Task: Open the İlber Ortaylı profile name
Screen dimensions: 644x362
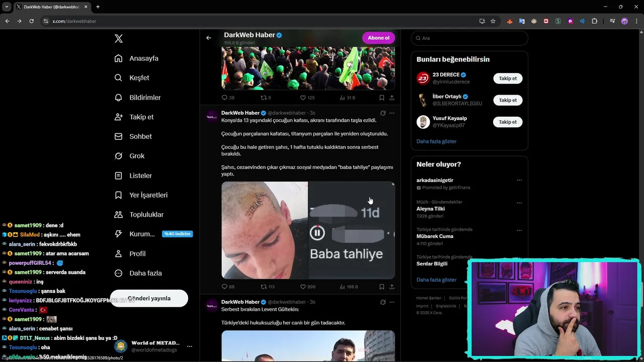Action: point(447,97)
